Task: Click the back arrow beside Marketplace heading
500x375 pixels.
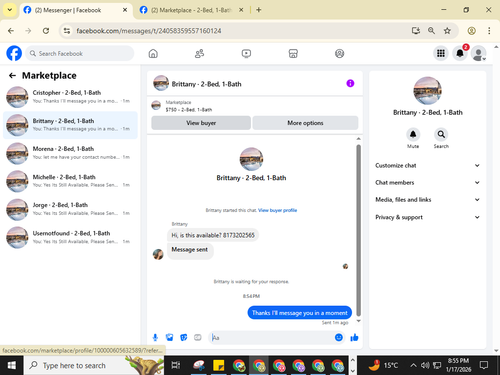Action: (12, 76)
